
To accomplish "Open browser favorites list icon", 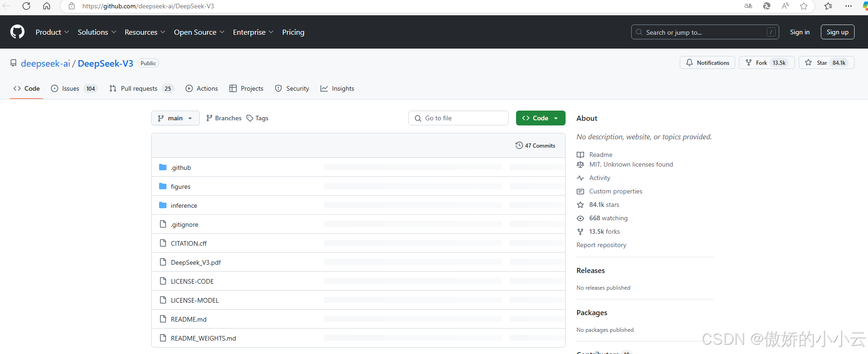I will pyautogui.click(x=828, y=6).
